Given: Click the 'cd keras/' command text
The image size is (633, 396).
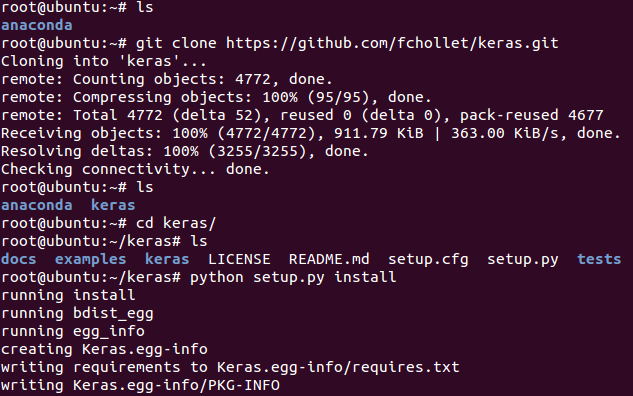Looking at the screenshot, I should coord(176,223).
